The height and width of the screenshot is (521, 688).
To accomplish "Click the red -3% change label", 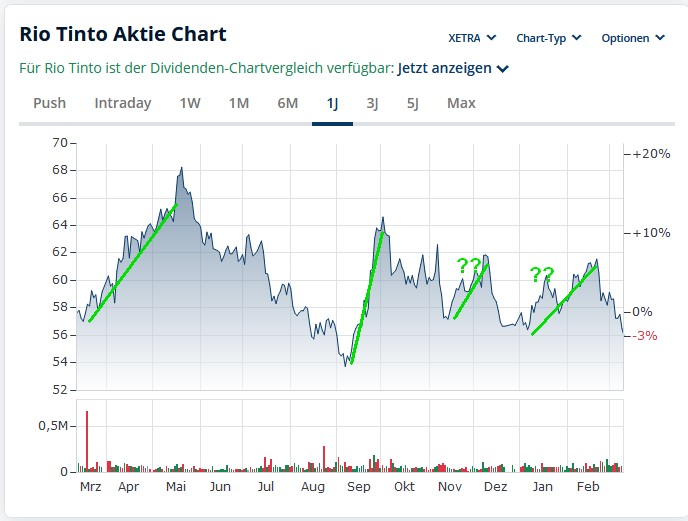I will (x=645, y=336).
